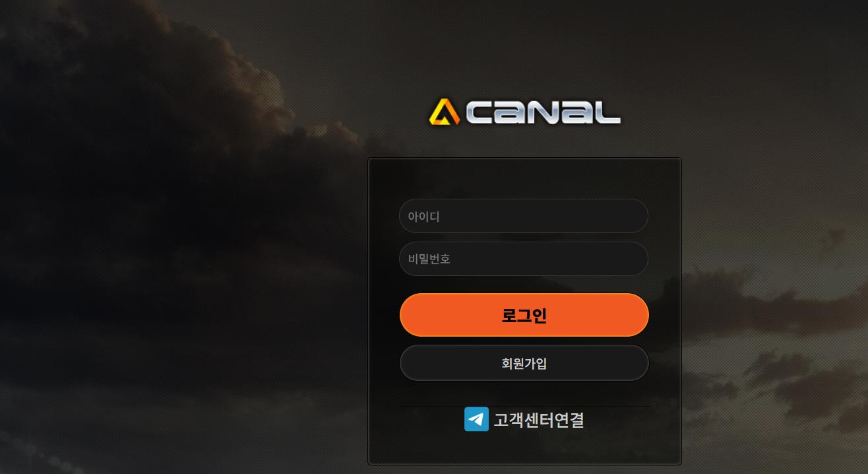This screenshot has height=474, width=868.
Task: Click the orange triangle Canal logo icon
Action: [444, 112]
